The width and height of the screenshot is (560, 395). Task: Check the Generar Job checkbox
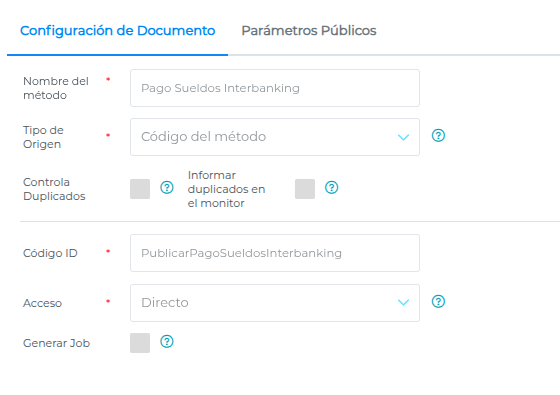140,343
